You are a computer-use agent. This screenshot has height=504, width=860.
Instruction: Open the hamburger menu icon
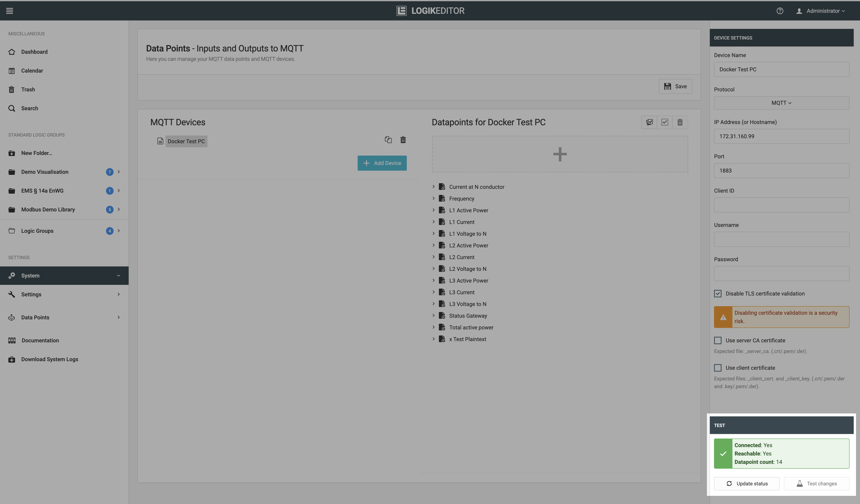(x=10, y=11)
